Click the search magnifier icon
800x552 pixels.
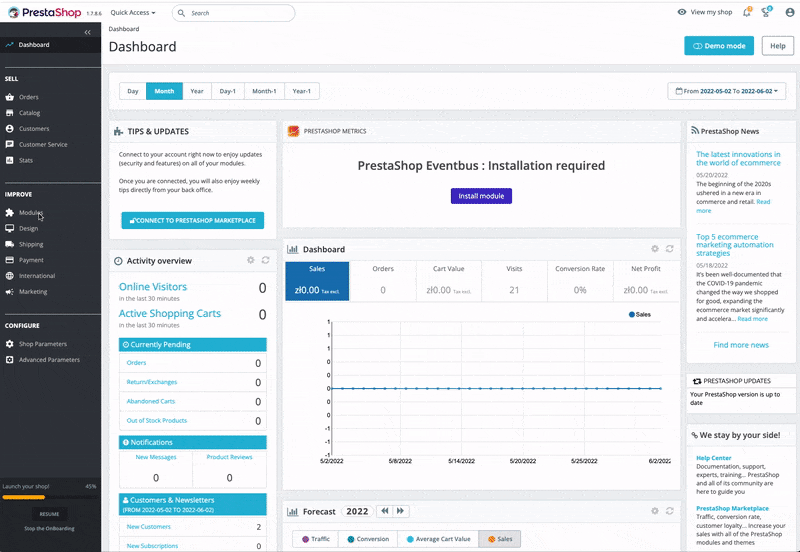pyautogui.click(x=181, y=13)
